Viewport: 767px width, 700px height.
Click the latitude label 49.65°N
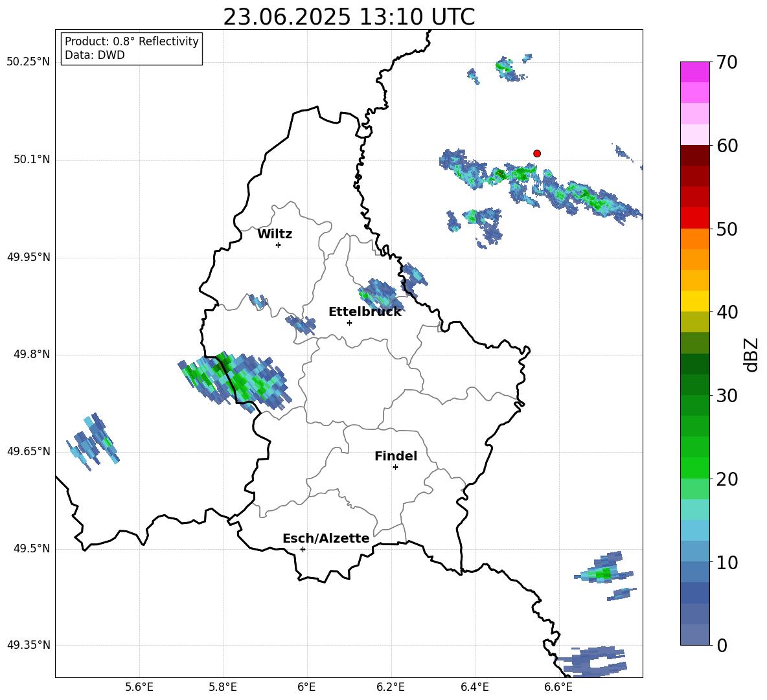coord(29,451)
